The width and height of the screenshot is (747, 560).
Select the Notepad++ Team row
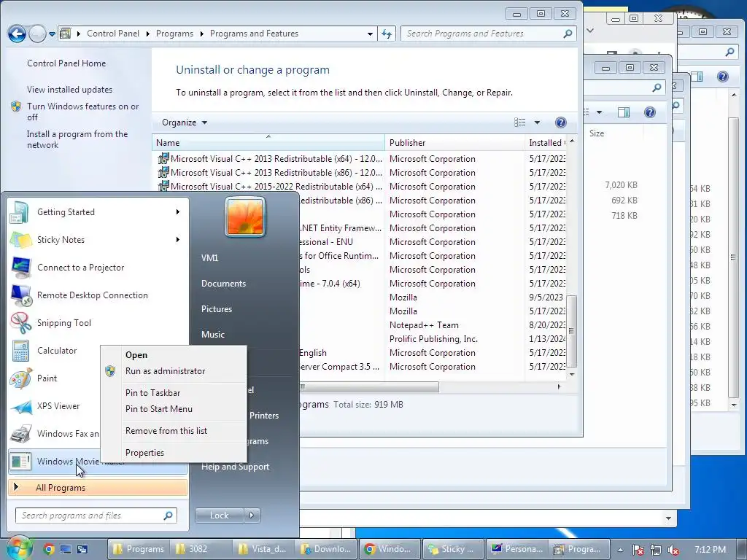coord(424,325)
